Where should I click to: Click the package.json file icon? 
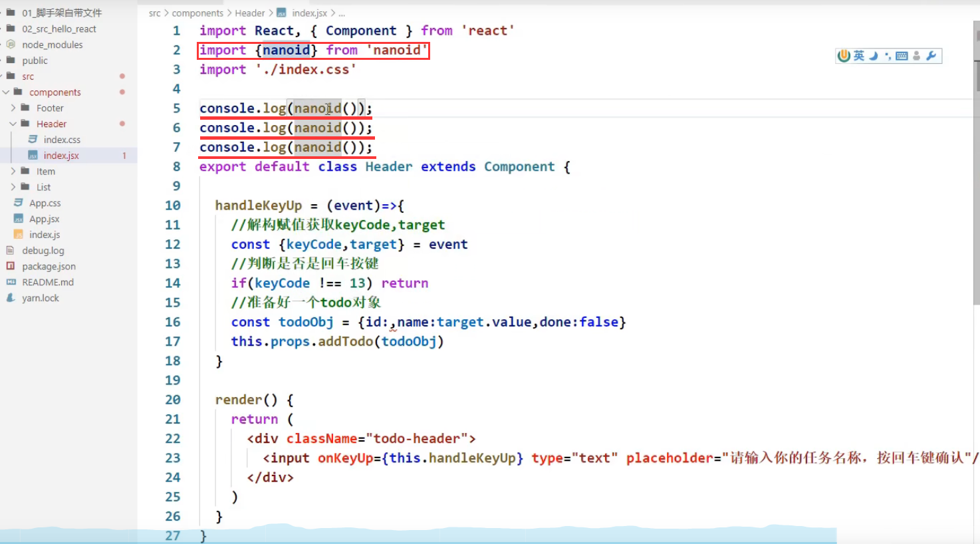(x=11, y=266)
